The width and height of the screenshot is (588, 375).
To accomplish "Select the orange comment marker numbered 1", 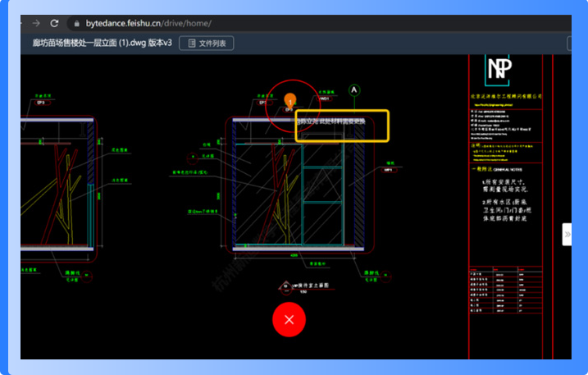I will click(x=289, y=100).
